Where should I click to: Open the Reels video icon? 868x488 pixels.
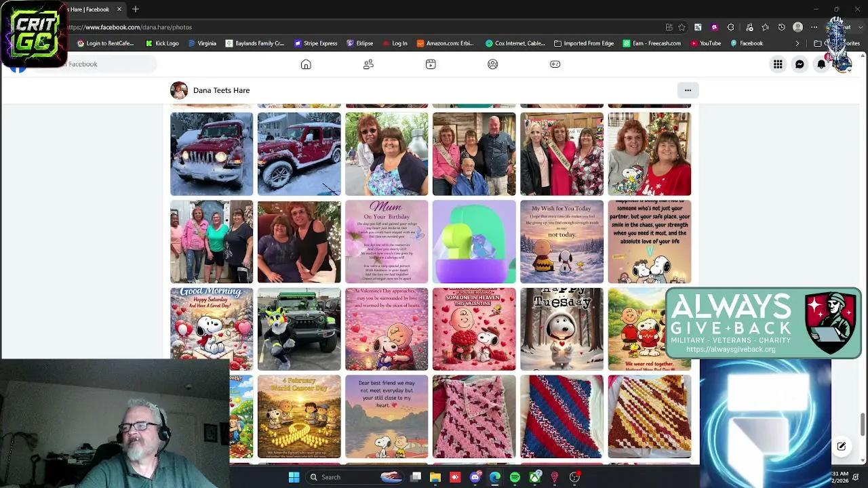click(x=431, y=64)
